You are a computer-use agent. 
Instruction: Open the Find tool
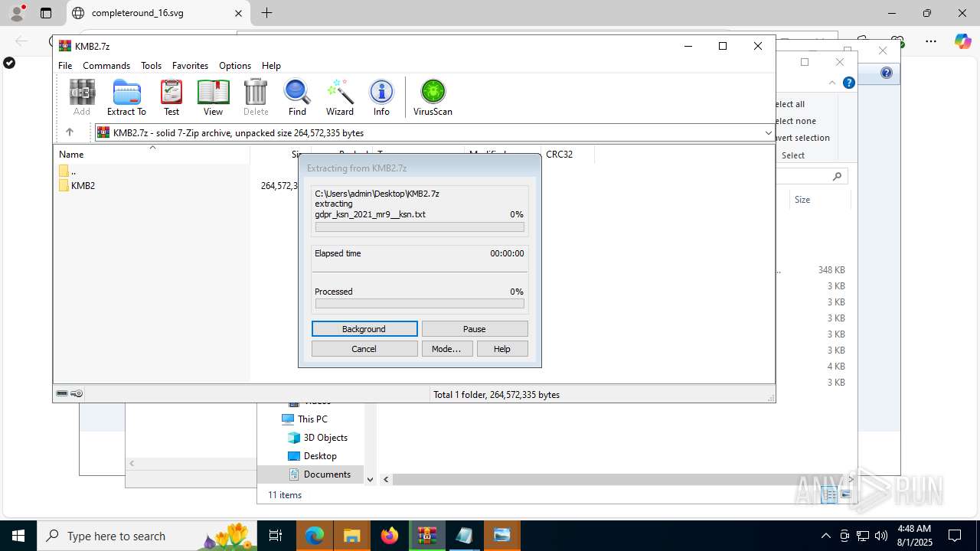(x=297, y=97)
